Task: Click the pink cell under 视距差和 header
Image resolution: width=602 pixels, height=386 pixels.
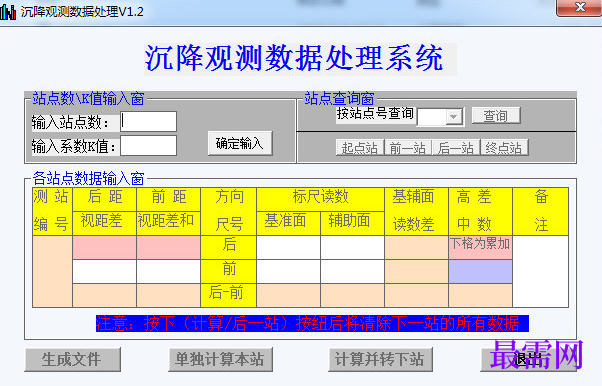Action: point(168,247)
